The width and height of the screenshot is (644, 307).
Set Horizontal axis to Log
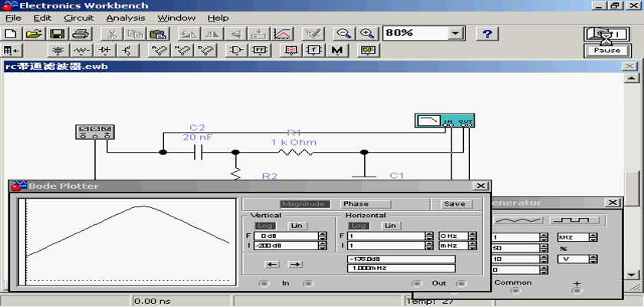[359, 226]
